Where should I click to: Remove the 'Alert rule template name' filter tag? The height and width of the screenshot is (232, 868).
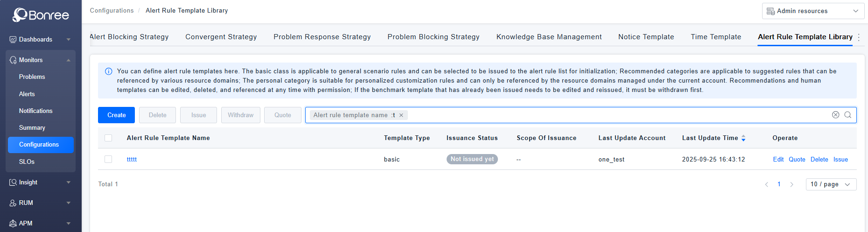tap(401, 115)
